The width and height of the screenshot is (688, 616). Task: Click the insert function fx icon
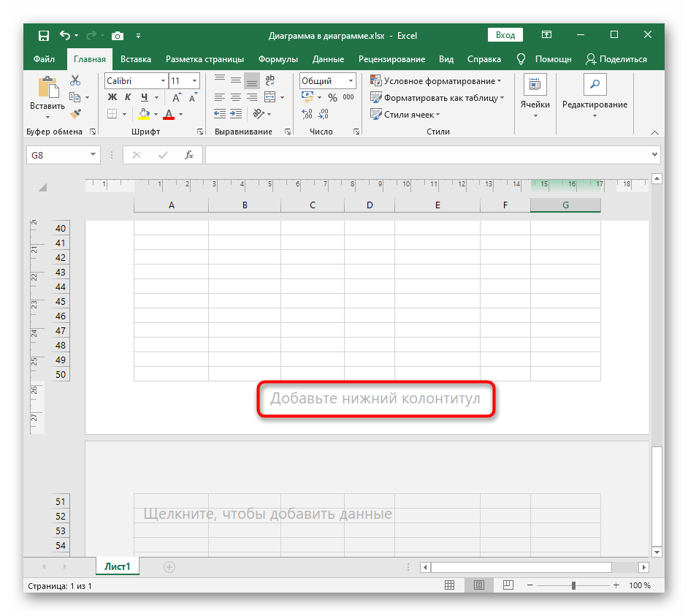pos(188,155)
